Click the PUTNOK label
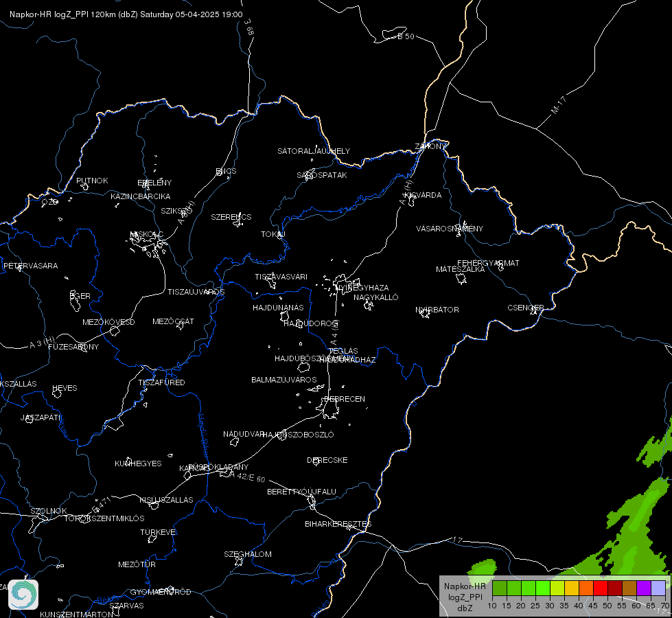The width and height of the screenshot is (672, 618). [x=92, y=181]
